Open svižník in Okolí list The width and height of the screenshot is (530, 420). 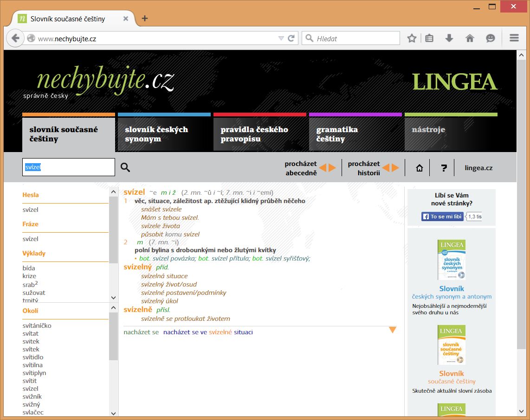pyautogui.click(x=32, y=396)
